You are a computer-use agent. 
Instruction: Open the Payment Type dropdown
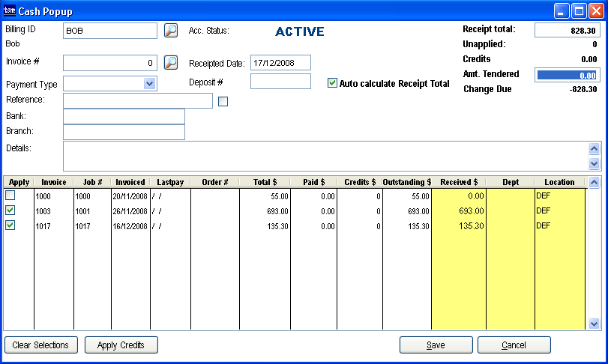tap(149, 84)
